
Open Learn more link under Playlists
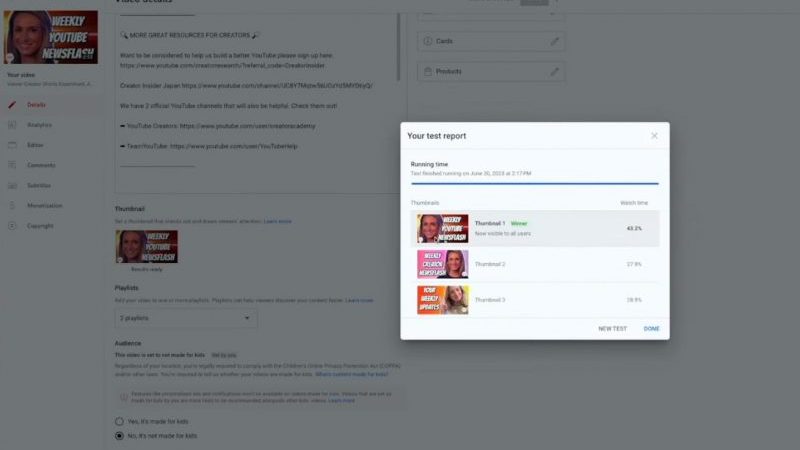click(359, 301)
